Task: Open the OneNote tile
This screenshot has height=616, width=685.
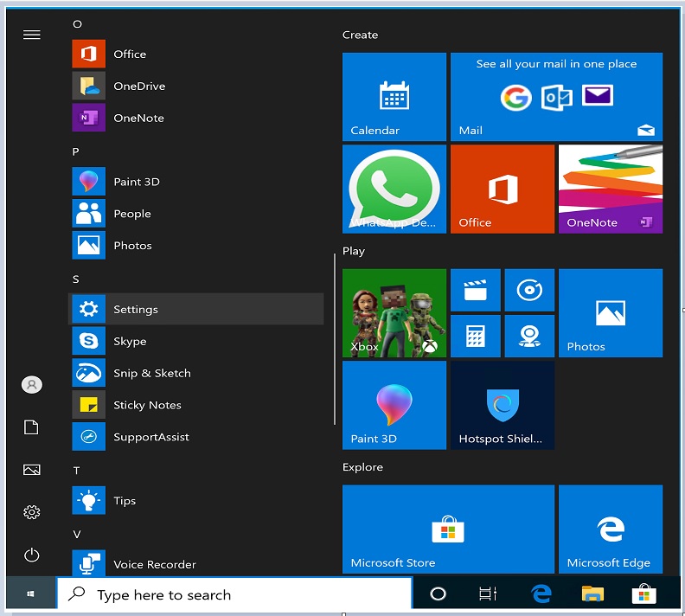Action: 611,189
